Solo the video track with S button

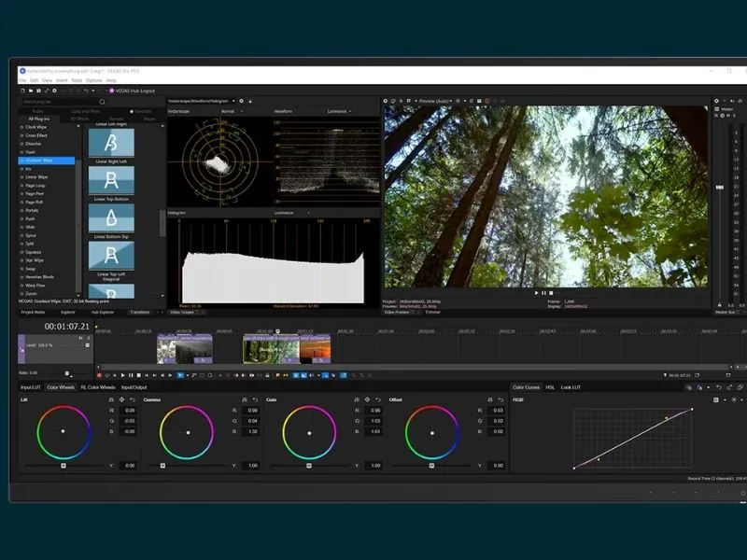pos(88,338)
